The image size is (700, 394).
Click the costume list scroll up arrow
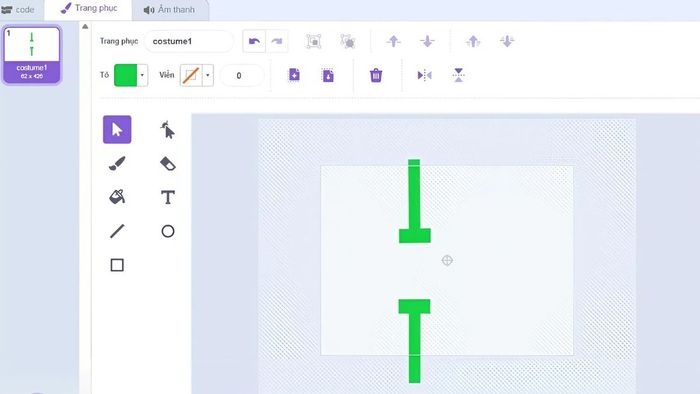coord(85,26)
